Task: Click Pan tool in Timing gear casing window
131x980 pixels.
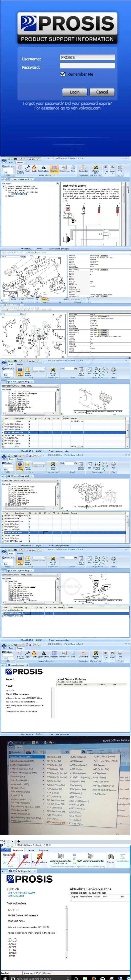Action: click(90, 465)
